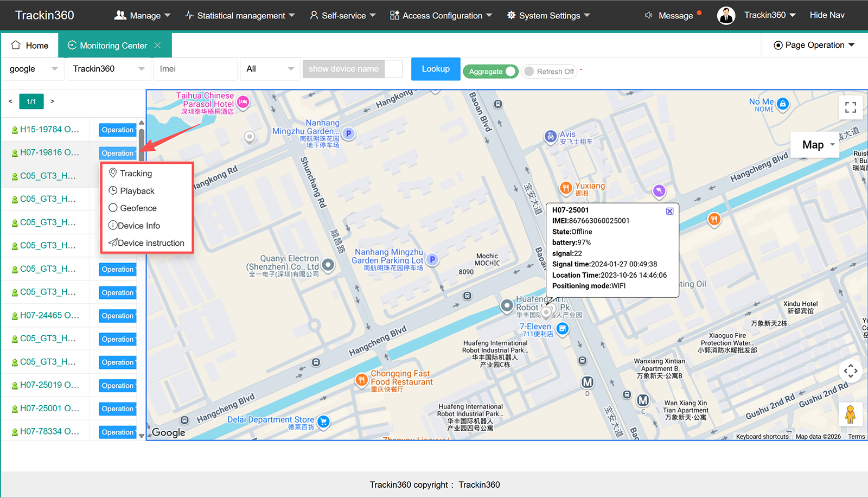Select device H07-25019 in list
The height and width of the screenshot is (498, 868).
(x=49, y=385)
